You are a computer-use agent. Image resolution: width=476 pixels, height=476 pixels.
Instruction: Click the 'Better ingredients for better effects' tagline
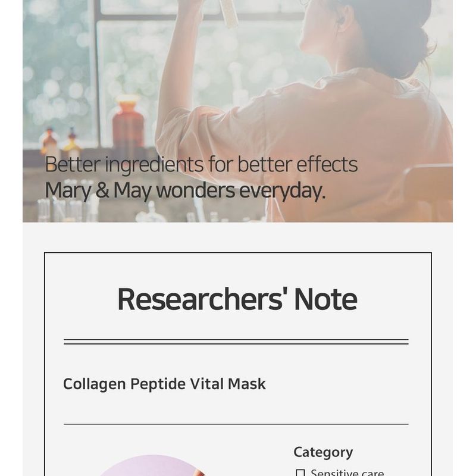point(201,164)
